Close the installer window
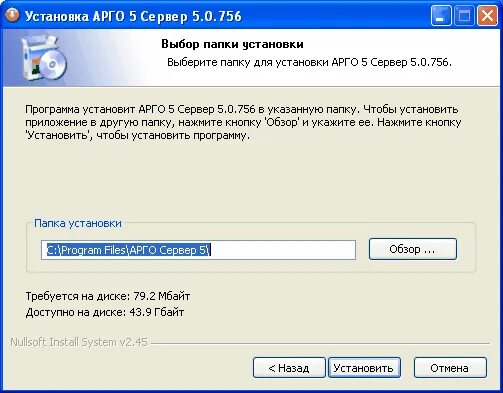The width and height of the screenshot is (503, 393). tap(487, 16)
